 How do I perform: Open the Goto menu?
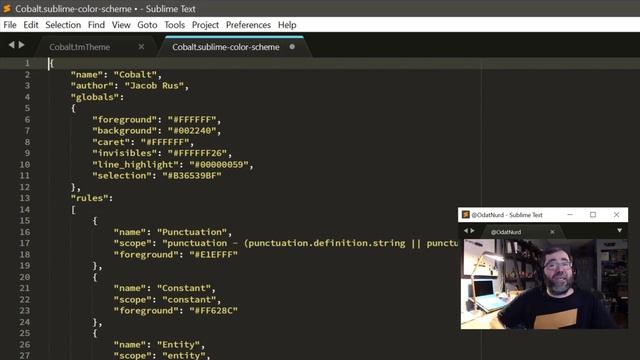147,25
